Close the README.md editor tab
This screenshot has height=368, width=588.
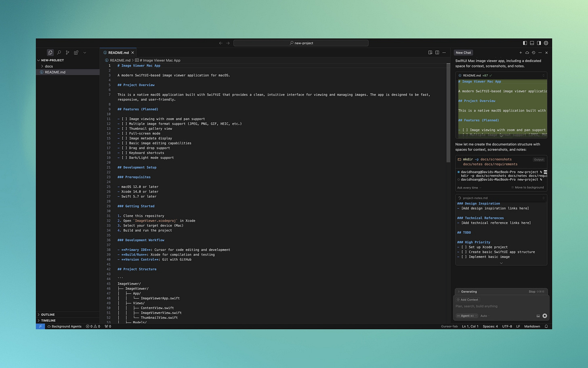click(132, 53)
